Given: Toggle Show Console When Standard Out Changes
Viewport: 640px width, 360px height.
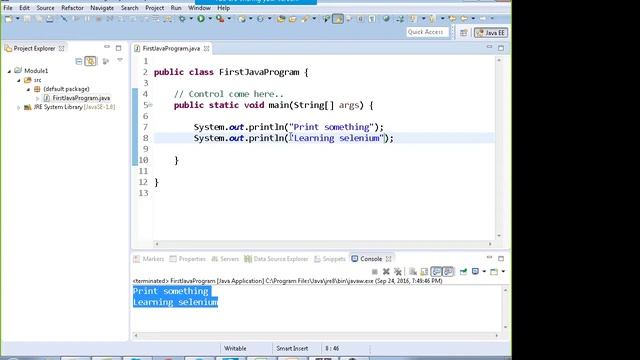Looking at the screenshot, I should [x=436, y=271].
